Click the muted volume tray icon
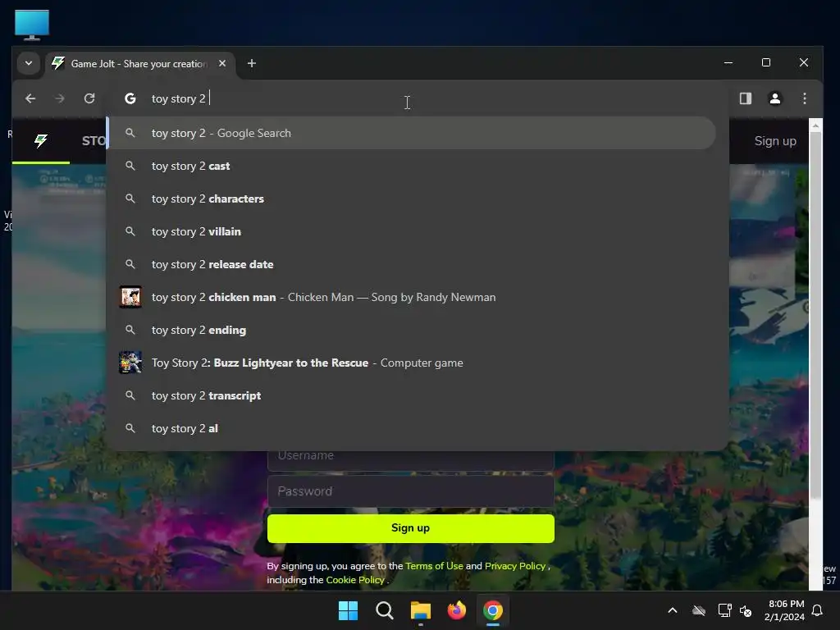840x630 pixels. click(745, 610)
